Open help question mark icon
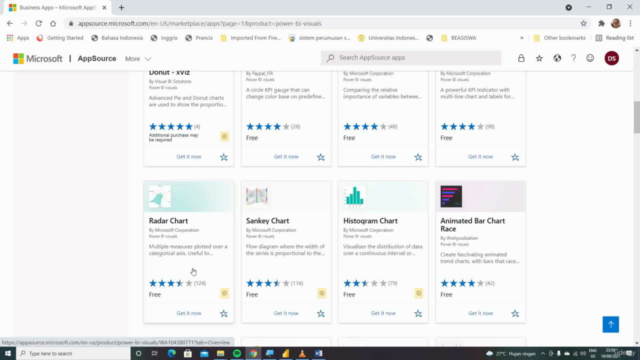640x360 pixels. pyautogui.click(x=573, y=58)
